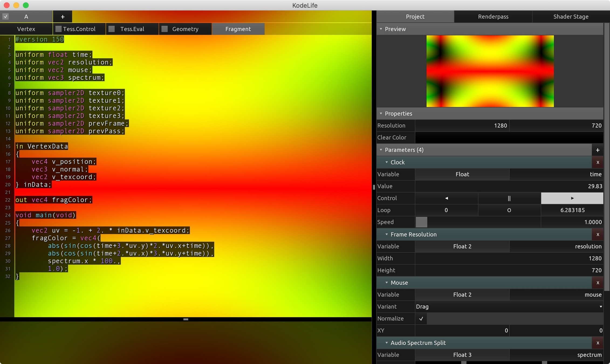This screenshot has width=610, height=364.
Task: Enable the Tess.Control stage checkbox
Action: 58,29
